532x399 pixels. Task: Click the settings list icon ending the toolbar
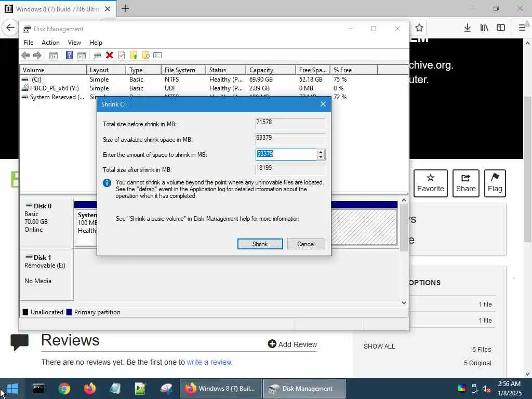[157, 55]
